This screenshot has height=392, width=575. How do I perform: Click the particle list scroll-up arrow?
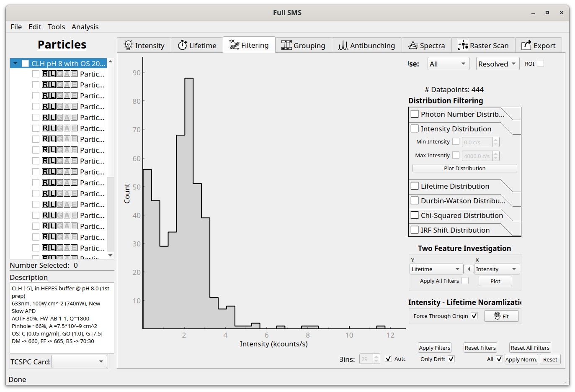tap(111, 61)
